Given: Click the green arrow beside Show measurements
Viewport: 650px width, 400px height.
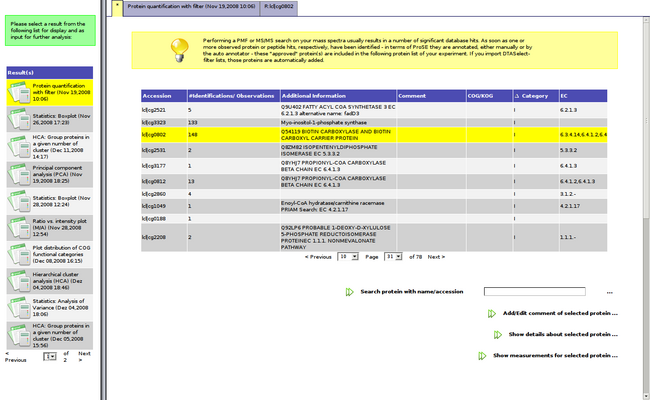Looking at the screenshot, I should coord(482,356).
